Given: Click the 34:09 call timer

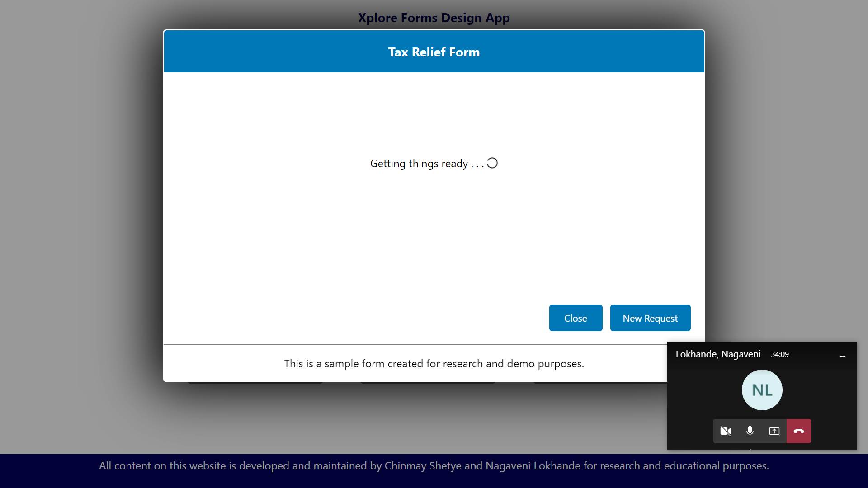Looking at the screenshot, I should coord(780,354).
